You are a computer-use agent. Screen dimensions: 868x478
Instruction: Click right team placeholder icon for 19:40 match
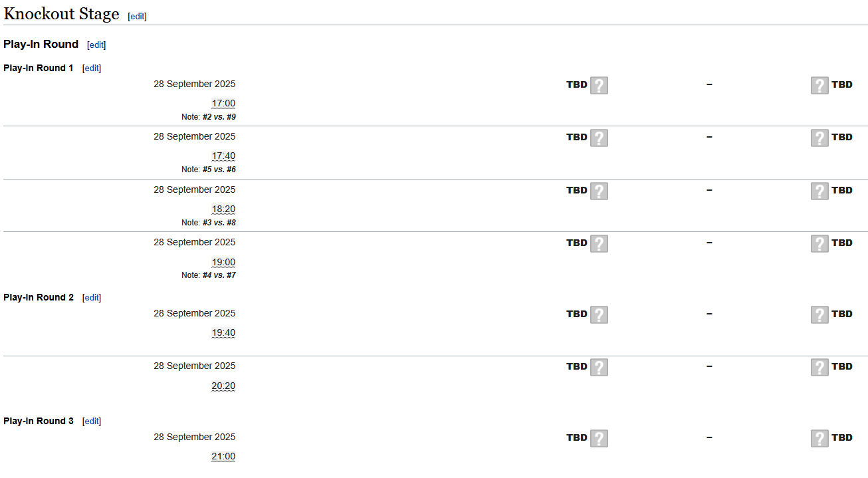pos(819,314)
